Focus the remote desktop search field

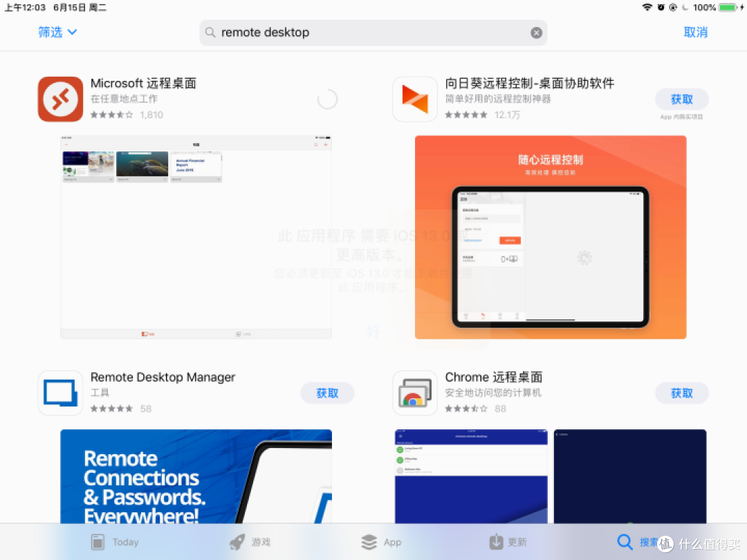(373, 32)
